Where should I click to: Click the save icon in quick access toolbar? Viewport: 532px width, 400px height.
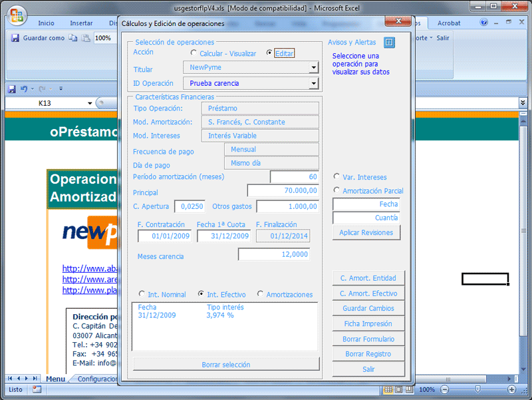[x=12, y=89]
